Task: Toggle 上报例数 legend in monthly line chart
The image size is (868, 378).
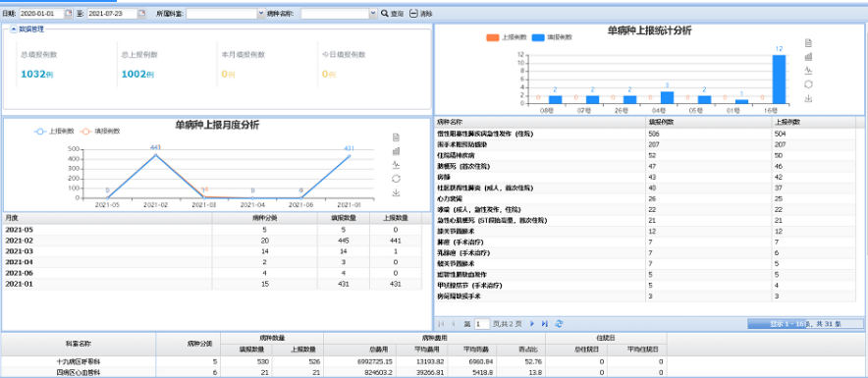Action: tap(54, 132)
